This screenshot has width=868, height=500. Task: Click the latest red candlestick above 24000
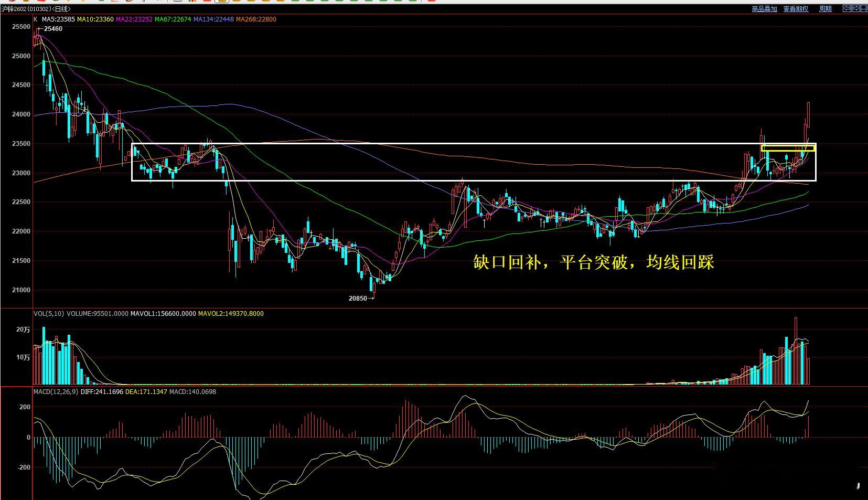click(809, 114)
